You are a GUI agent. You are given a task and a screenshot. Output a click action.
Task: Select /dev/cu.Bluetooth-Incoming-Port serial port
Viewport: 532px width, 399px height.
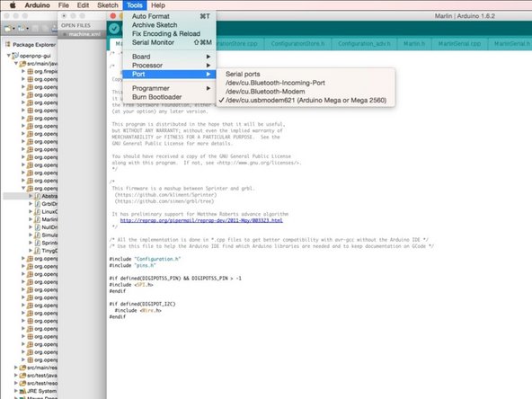click(306, 83)
